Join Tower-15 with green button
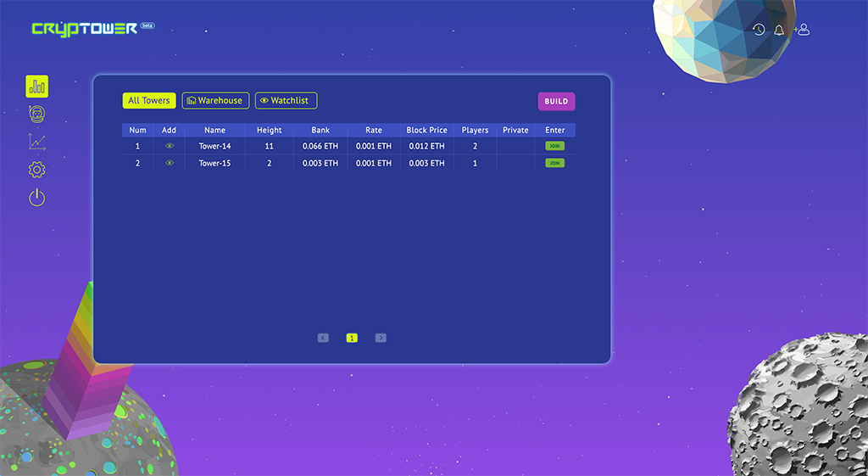The image size is (868, 476). 554,163
